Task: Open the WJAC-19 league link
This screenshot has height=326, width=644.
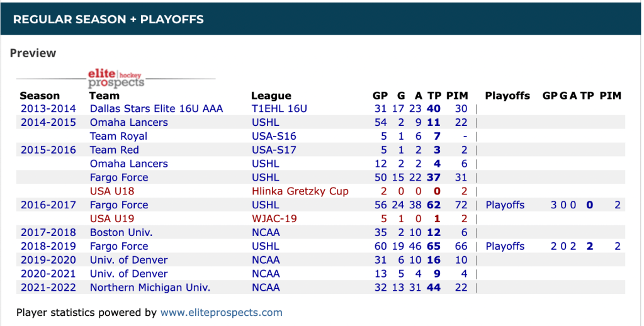Action: [x=274, y=219]
